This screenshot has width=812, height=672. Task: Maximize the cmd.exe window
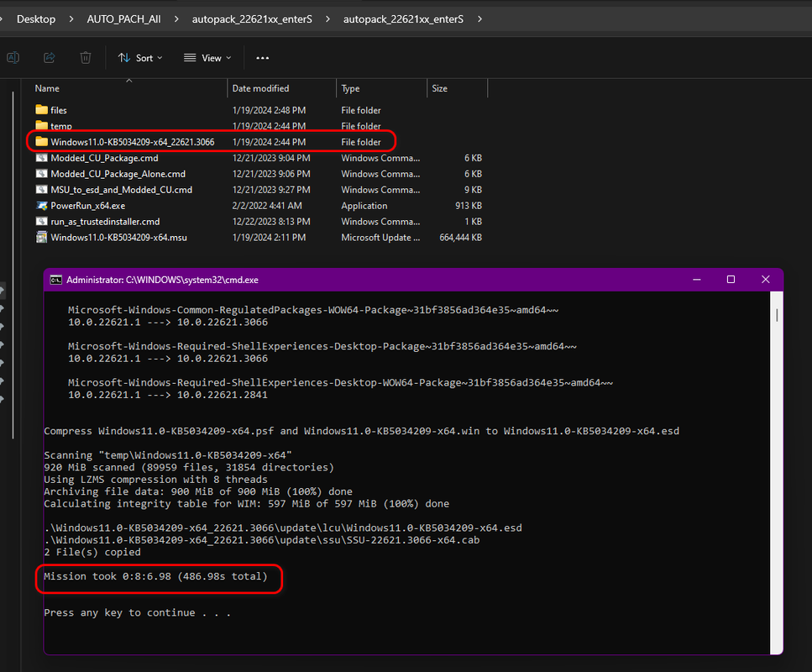tap(731, 279)
